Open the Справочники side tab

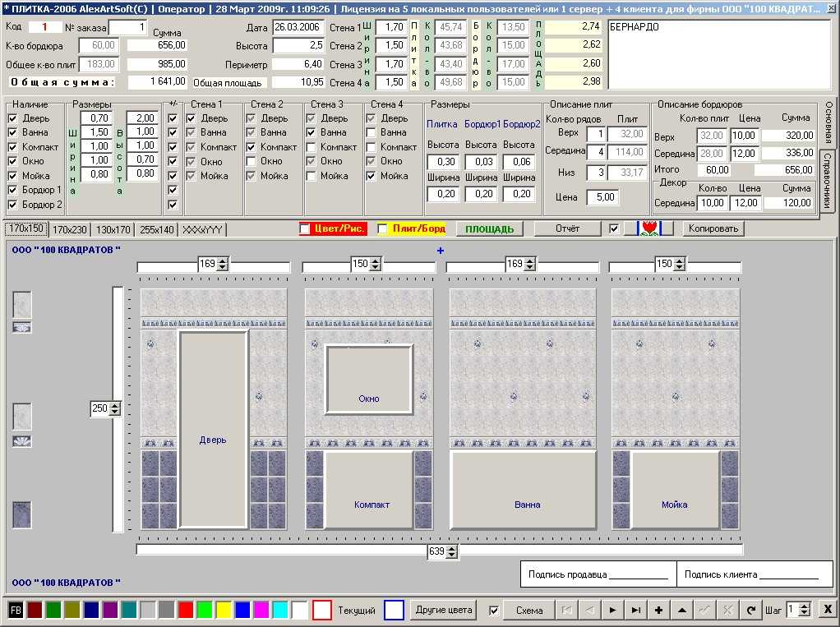coord(828,181)
